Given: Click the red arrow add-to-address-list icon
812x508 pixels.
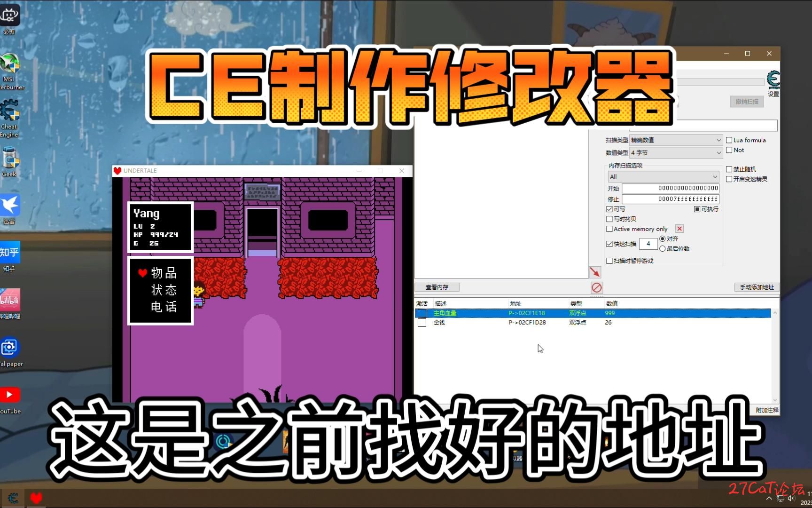Looking at the screenshot, I should click(595, 272).
